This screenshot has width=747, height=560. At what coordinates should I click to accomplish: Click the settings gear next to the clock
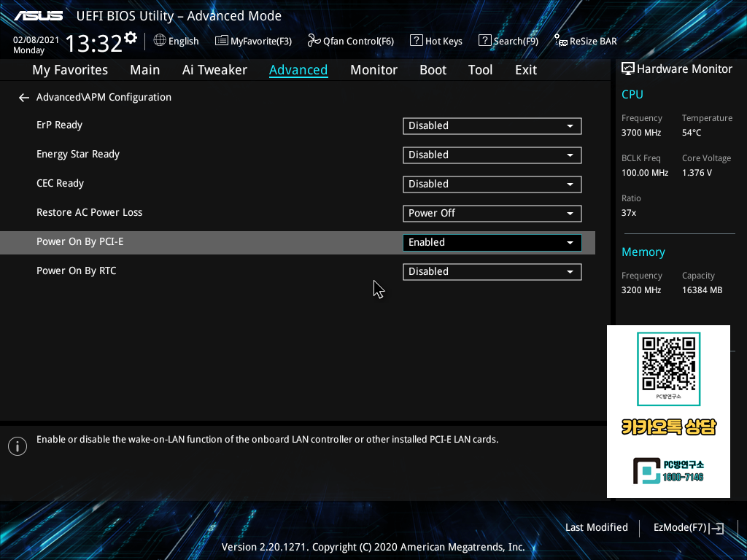131,38
